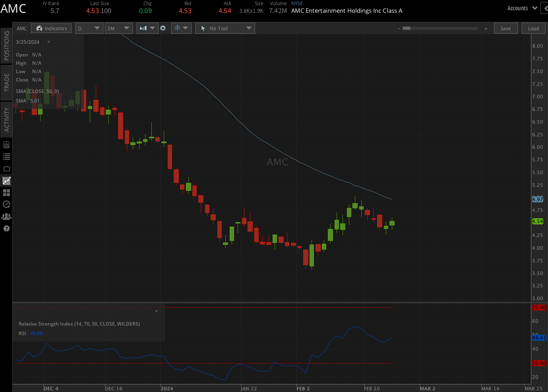Click the Chg 0.09 value

click(x=145, y=11)
